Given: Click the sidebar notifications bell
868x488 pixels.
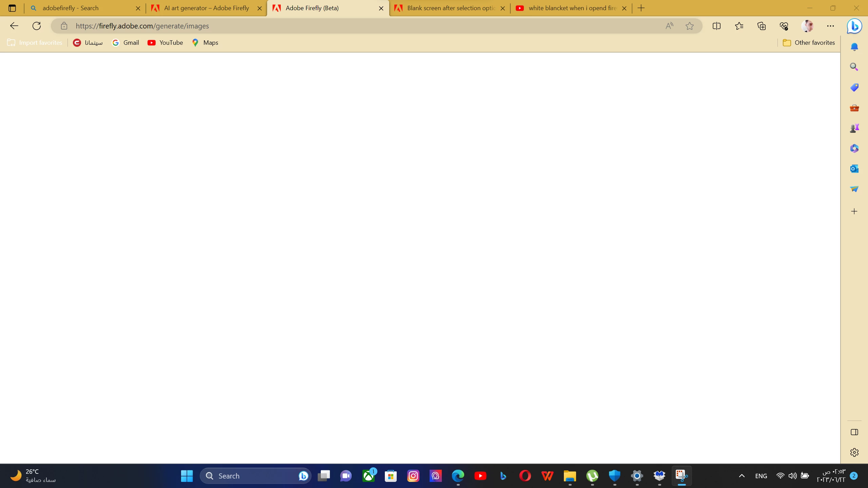Looking at the screenshot, I should (x=854, y=47).
